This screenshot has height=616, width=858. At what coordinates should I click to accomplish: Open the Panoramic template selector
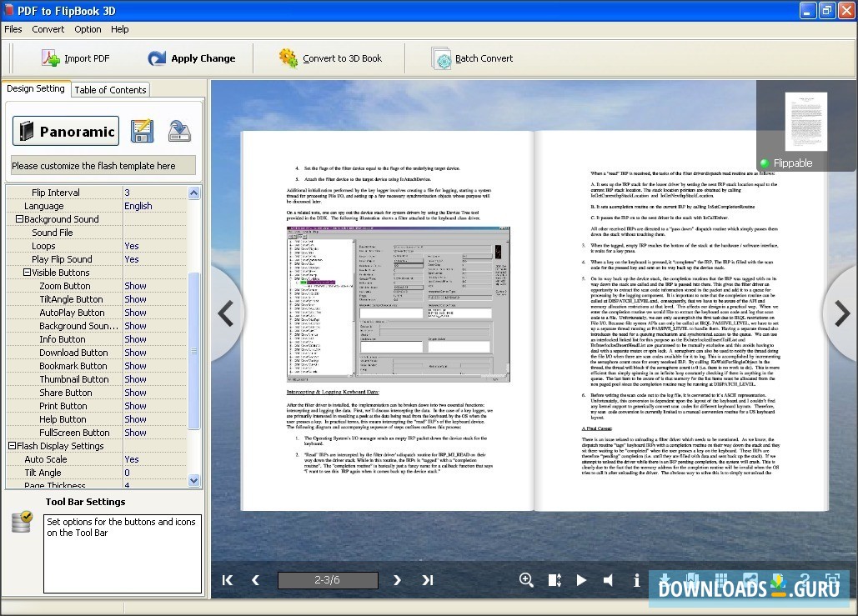point(66,131)
